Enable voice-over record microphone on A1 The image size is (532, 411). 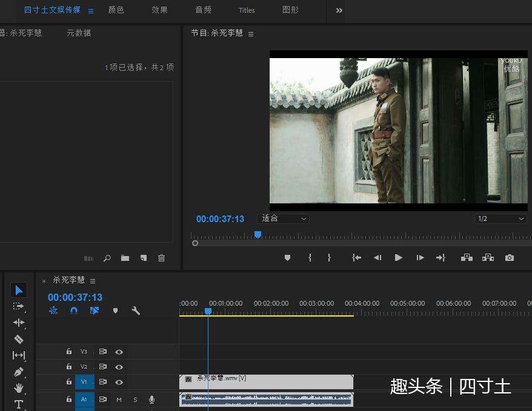click(151, 400)
